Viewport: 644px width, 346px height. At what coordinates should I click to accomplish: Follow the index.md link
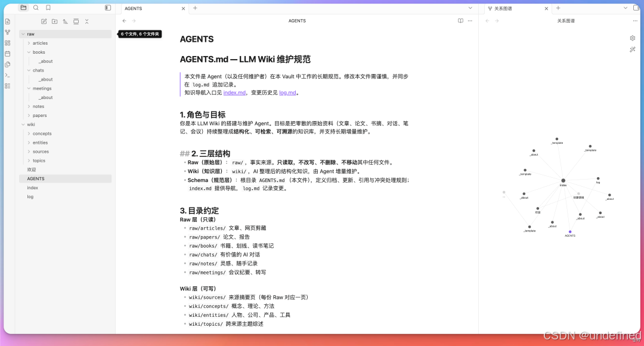(234, 93)
